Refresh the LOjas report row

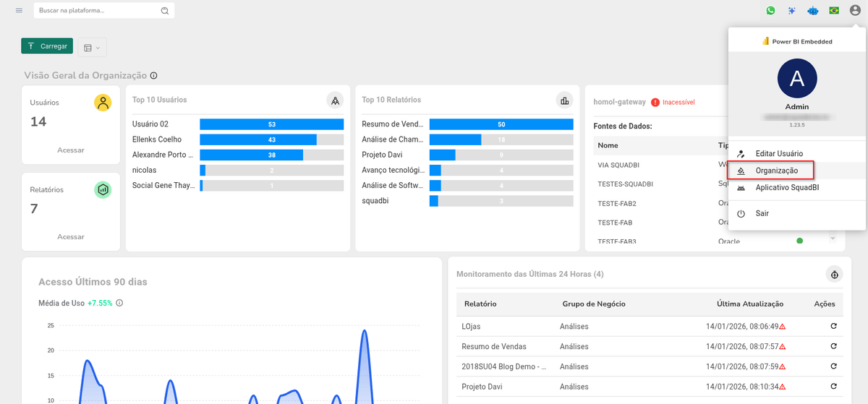834,327
